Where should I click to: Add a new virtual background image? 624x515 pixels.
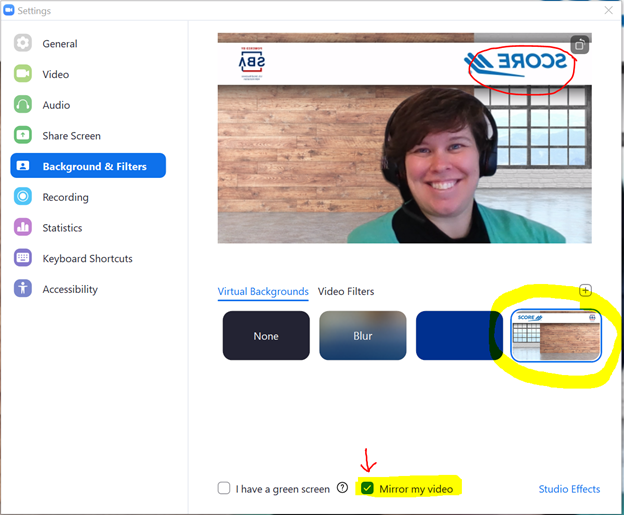point(585,291)
